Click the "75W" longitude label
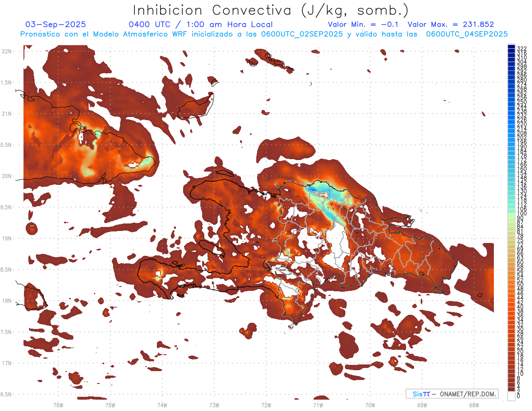This screenshot has height=411, width=532. 110,405
